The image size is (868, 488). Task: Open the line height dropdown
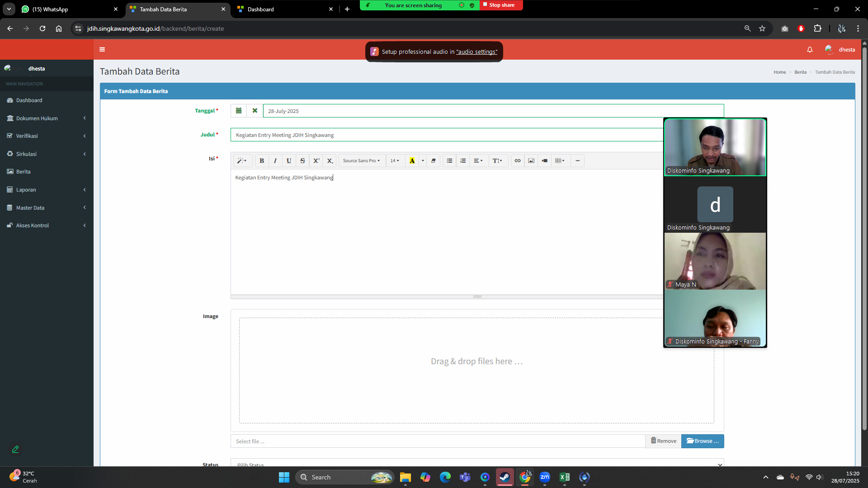497,161
